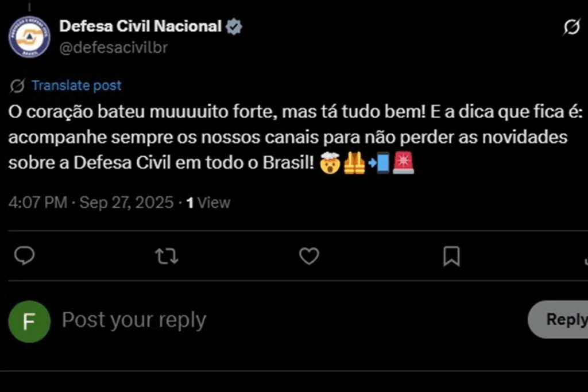Click the Translate post link

(x=76, y=86)
